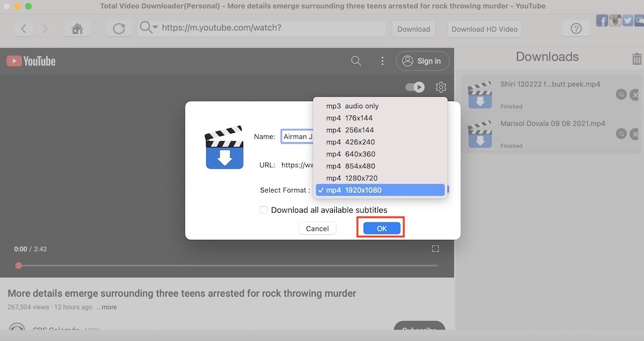This screenshot has height=341, width=644.
Task: Click the Sign in button
Action: (x=422, y=61)
